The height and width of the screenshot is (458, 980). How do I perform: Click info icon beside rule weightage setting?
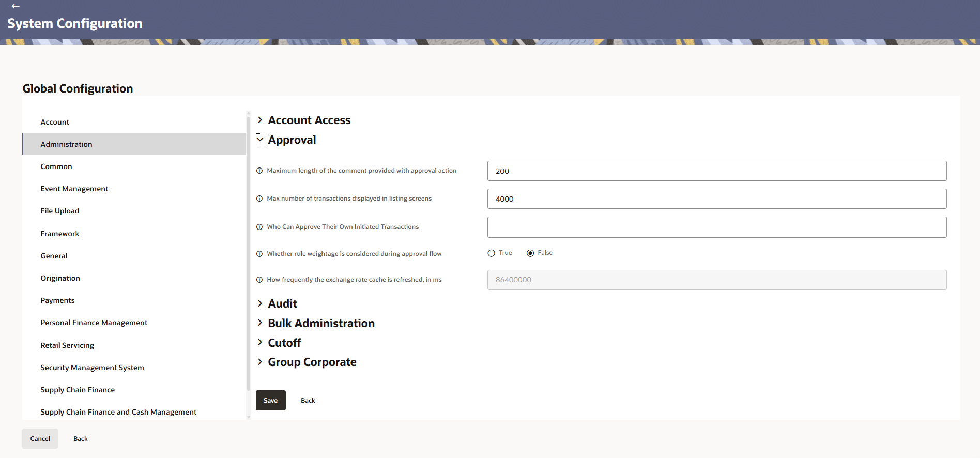(259, 254)
